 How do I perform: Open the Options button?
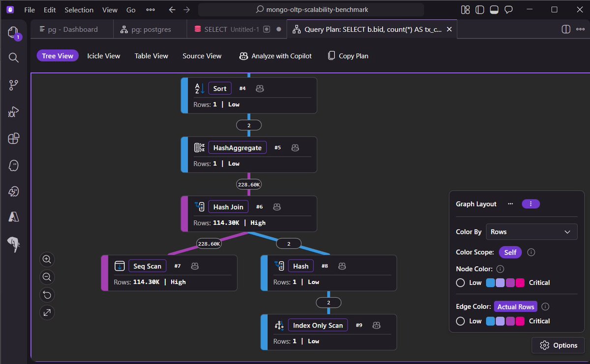click(x=558, y=345)
